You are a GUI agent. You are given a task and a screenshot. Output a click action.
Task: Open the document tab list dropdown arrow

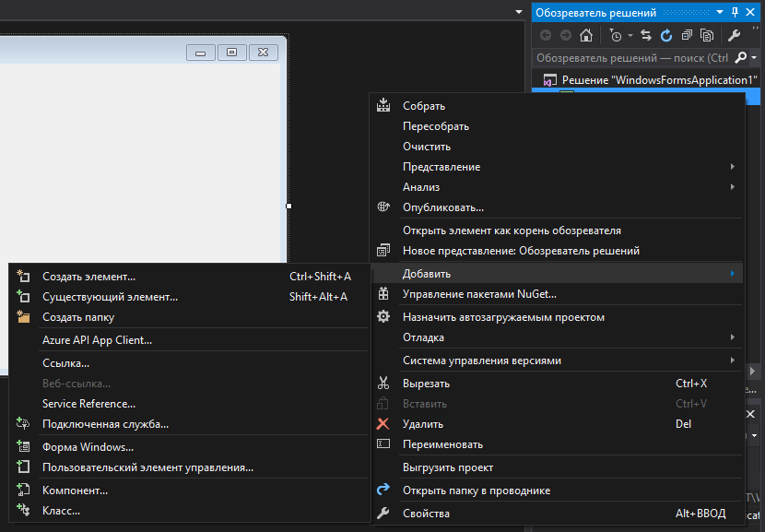click(519, 12)
